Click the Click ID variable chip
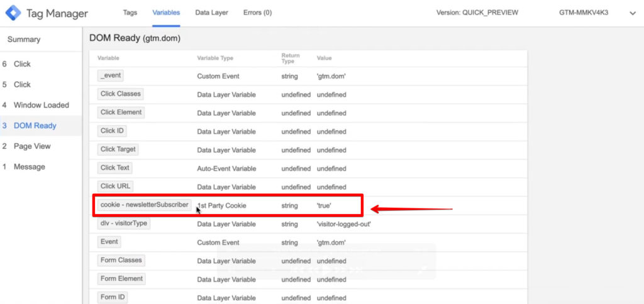 pos(112,131)
